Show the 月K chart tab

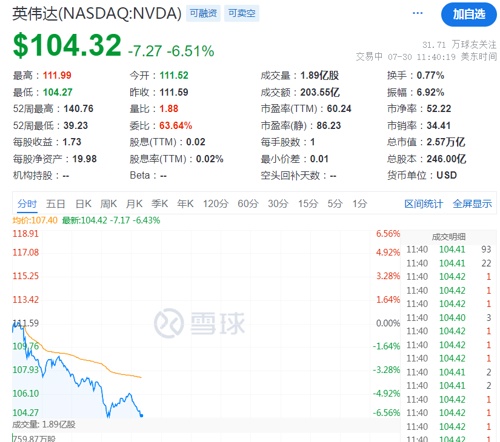point(134,204)
